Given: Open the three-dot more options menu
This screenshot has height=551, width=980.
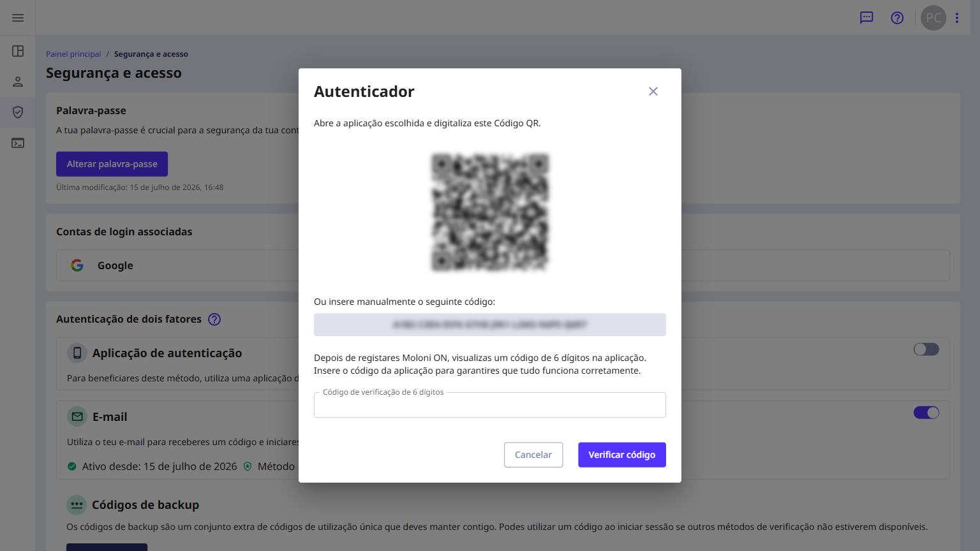Looking at the screenshot, I should point(957,18).
